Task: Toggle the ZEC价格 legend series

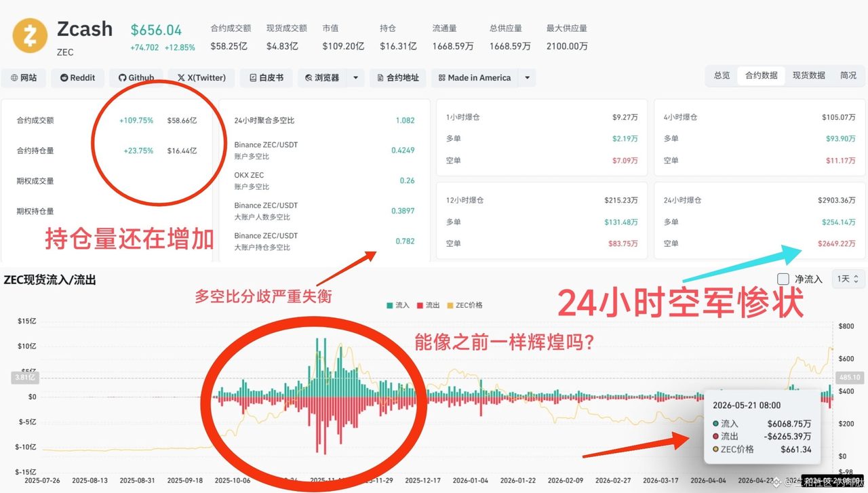Action: click(x=465, y=305)
